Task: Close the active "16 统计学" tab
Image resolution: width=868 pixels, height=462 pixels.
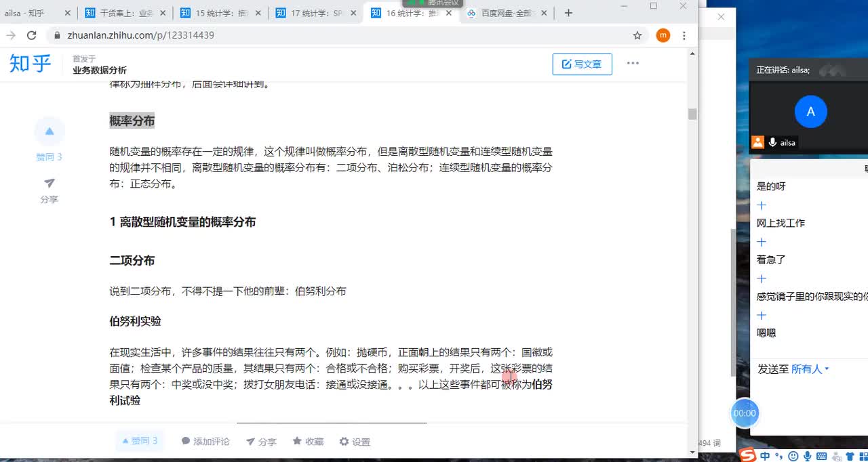Action: point(449,13)
